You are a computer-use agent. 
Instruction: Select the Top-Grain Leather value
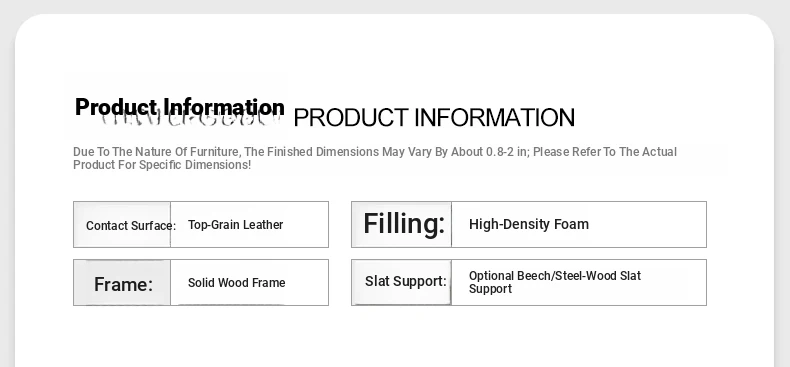tap(235, 225)
